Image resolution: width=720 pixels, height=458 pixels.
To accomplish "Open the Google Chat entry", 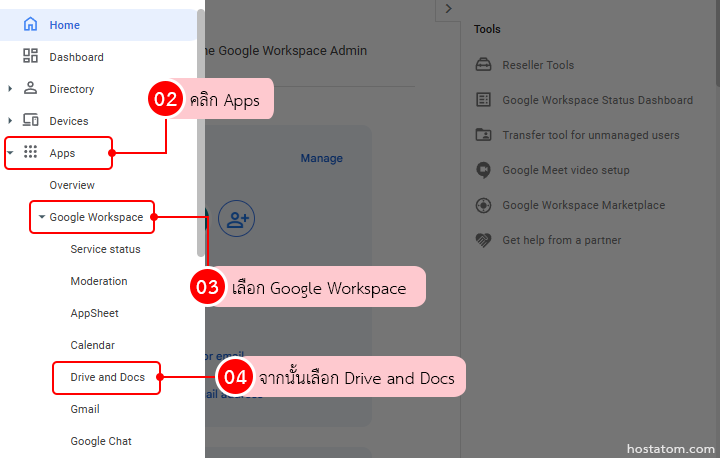I will pos(101,441).
